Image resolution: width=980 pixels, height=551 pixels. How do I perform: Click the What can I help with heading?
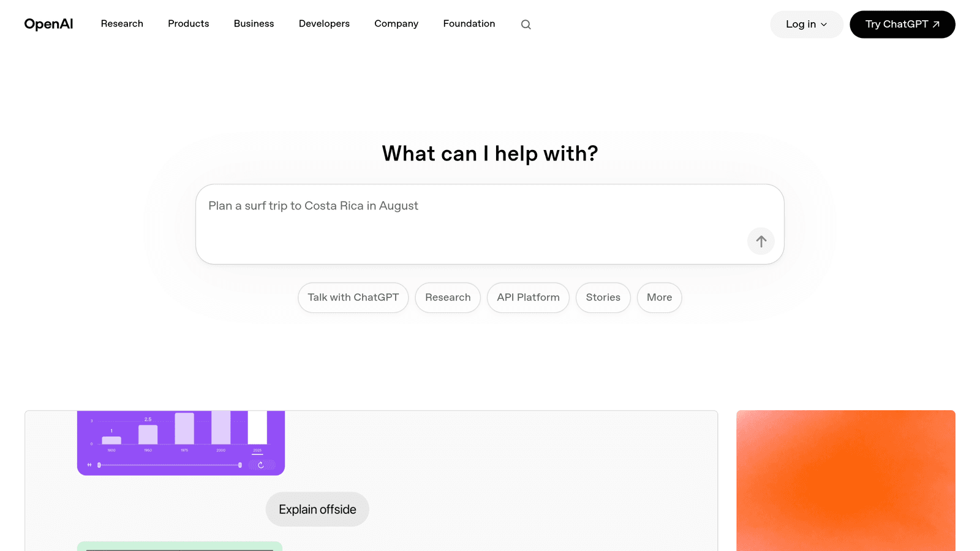coord(490,154)
